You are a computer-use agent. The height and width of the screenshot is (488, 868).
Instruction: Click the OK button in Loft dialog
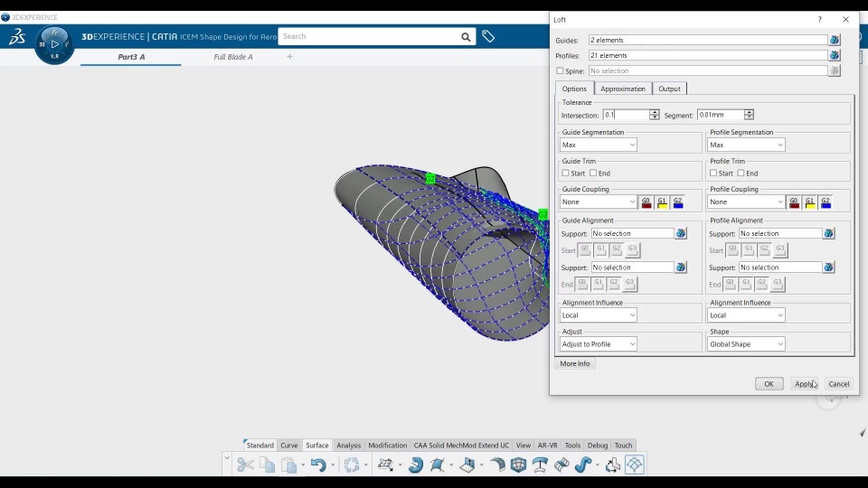click(x=769, y=384)
